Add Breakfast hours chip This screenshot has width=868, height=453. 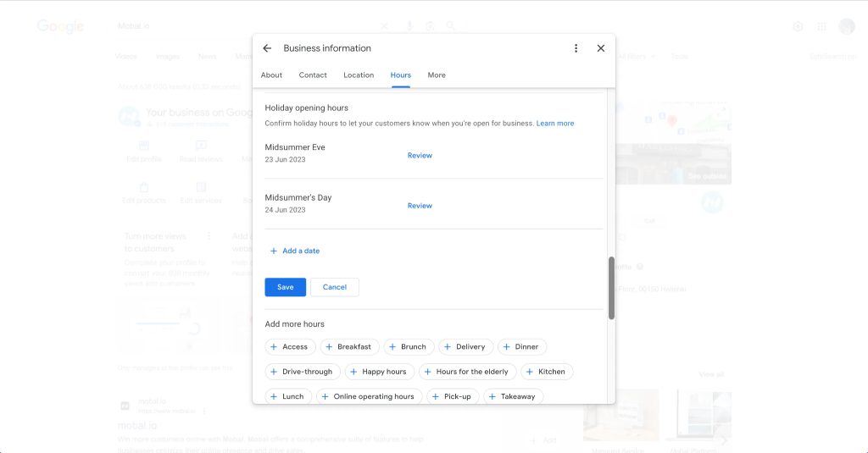point(349,347)
